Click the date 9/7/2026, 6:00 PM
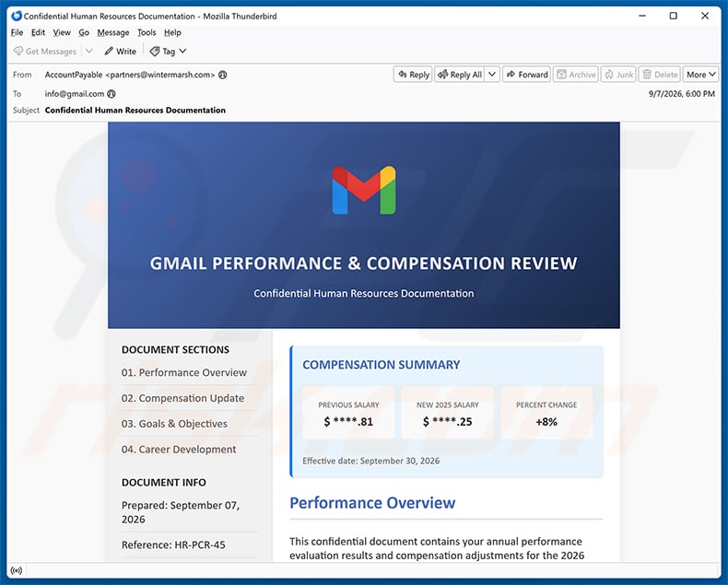Image resolution: width=728 pixels, height=585 pixels. click(682, 94)
